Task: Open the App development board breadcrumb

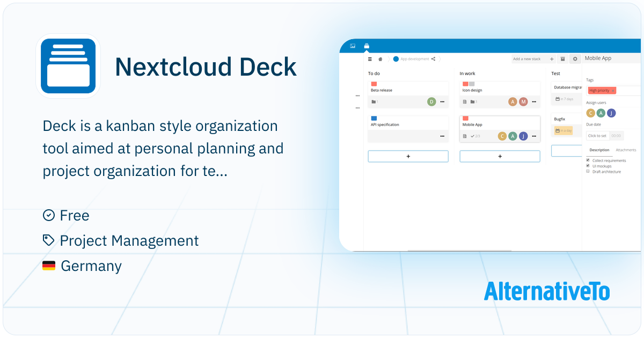Action: pos(414,59)
